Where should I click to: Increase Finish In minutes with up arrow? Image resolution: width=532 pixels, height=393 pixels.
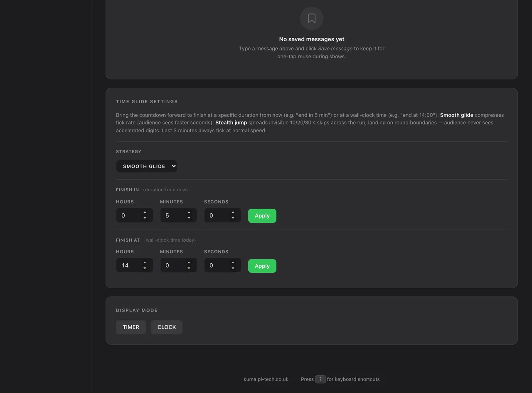189,213
